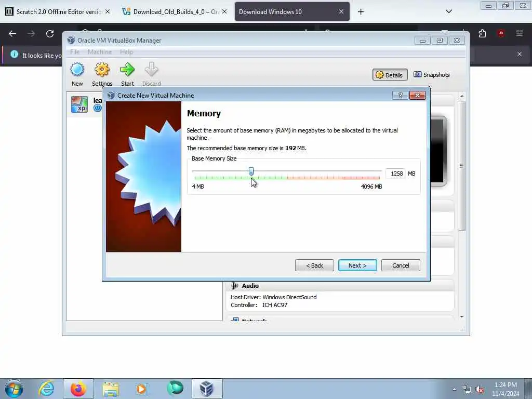Image resolution: width=532 pixels, height=399 pixels.
Task: Close the Scratch 2.0 tab
Action: (x=107, y=11)
